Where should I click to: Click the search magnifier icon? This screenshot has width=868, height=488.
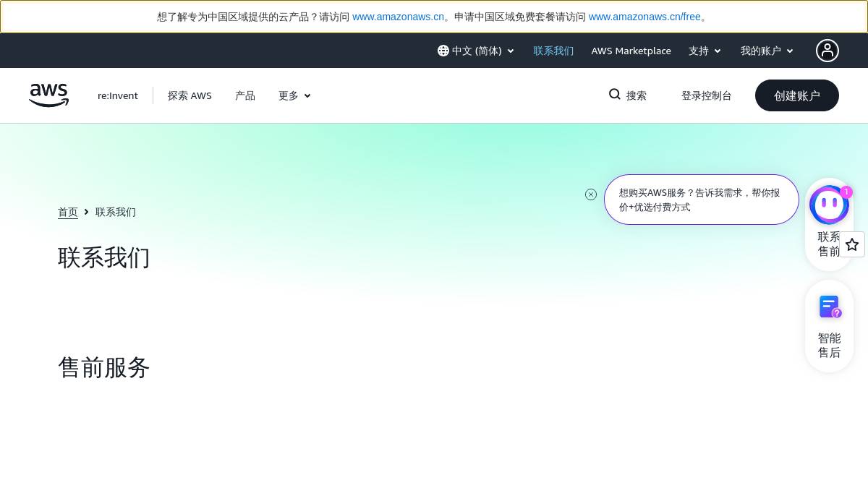(615, 95)
